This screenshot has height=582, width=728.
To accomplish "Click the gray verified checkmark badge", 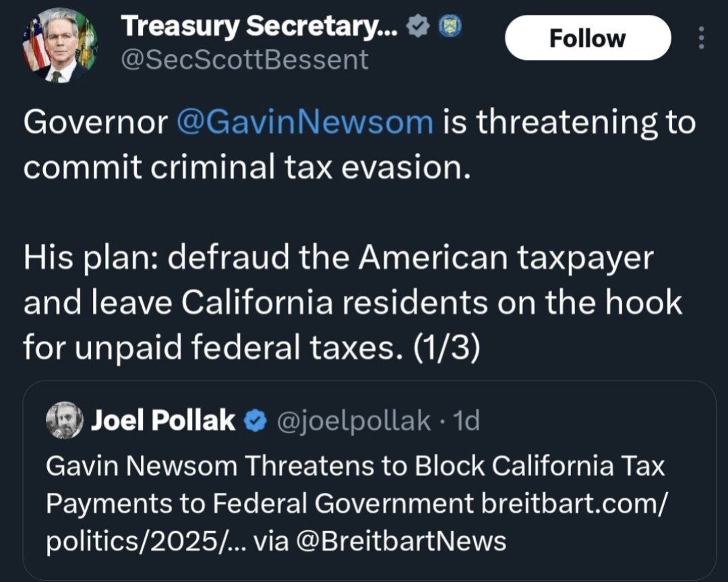I will 419,27.
